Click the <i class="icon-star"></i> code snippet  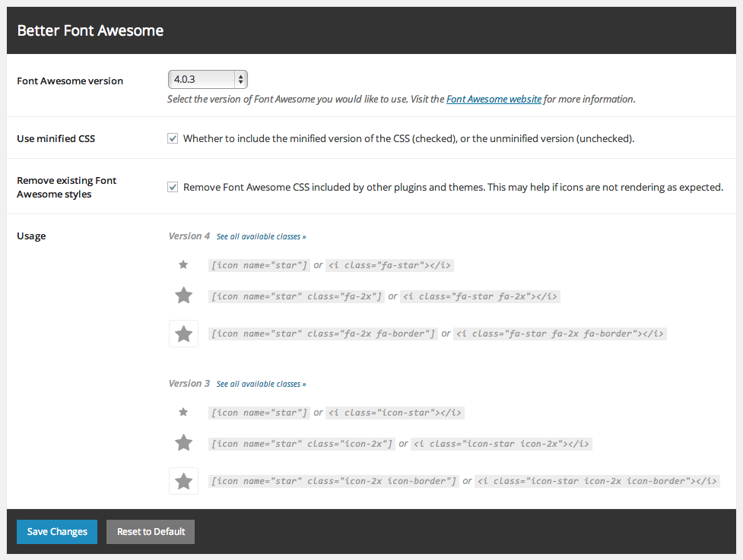pos(395,413)
